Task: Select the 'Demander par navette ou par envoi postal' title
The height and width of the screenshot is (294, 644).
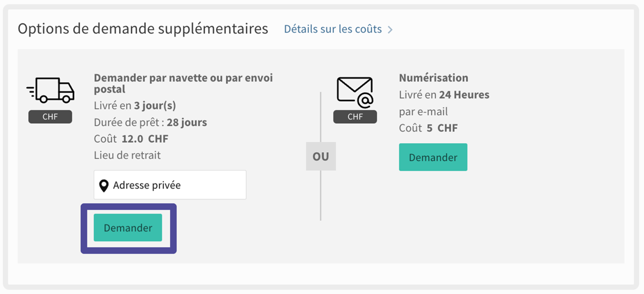Action: [x=183, y=83]
